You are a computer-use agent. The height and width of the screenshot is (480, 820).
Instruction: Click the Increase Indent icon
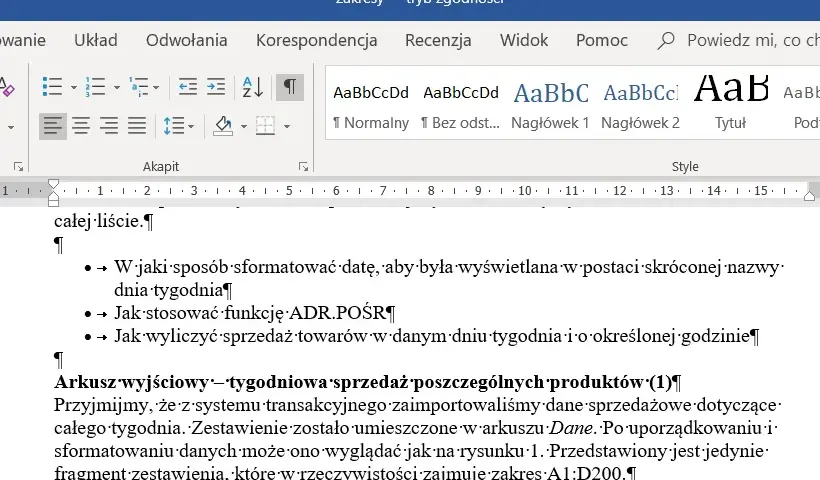[216, 86]
